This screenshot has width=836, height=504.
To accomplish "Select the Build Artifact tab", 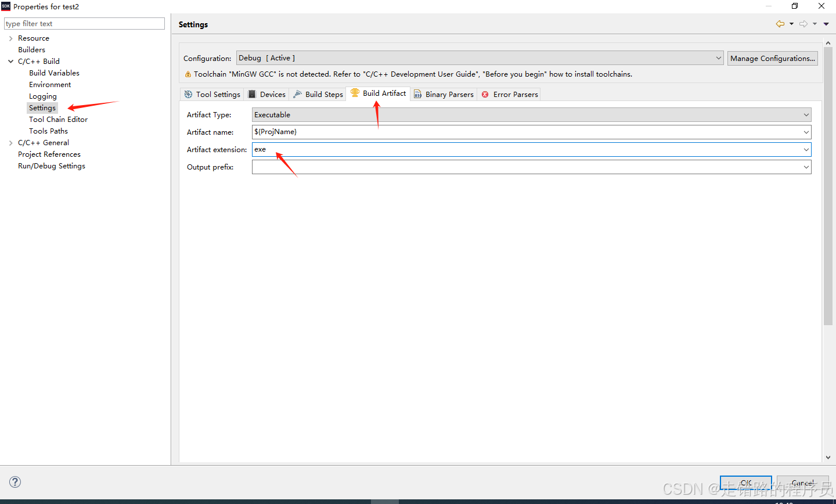I will (x=378, y=93).
